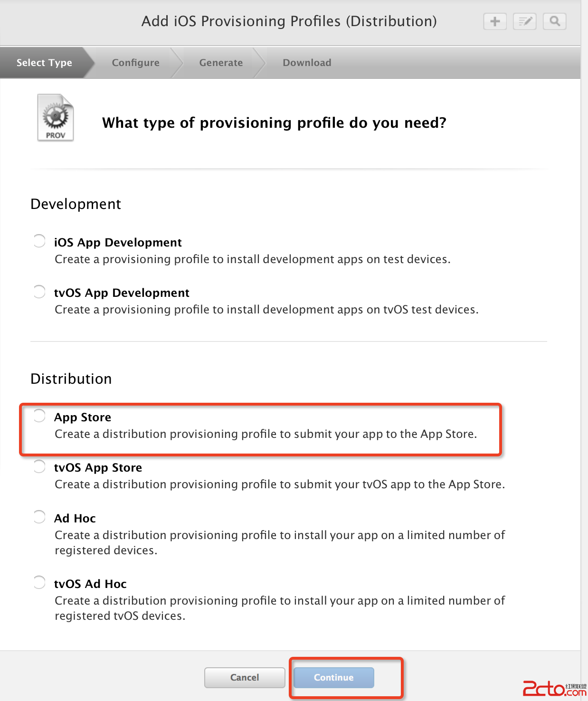The width and height of the screenshot is (588, 701).
Task: Click the edit pencil icon
Action: point(524,21)
